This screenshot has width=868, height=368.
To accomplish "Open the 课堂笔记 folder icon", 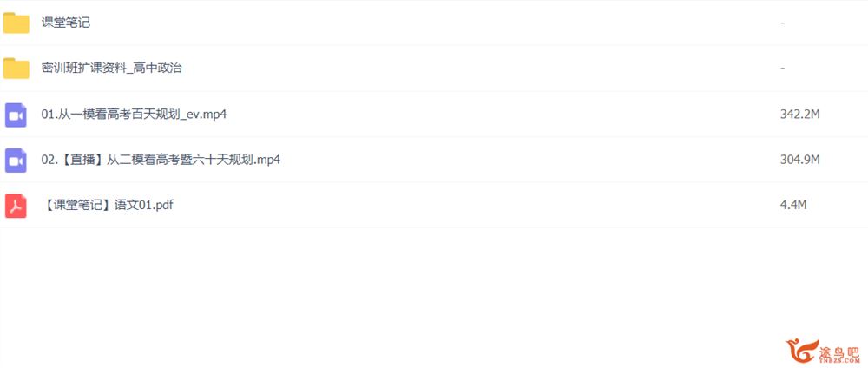I will (x=16, y=23).
